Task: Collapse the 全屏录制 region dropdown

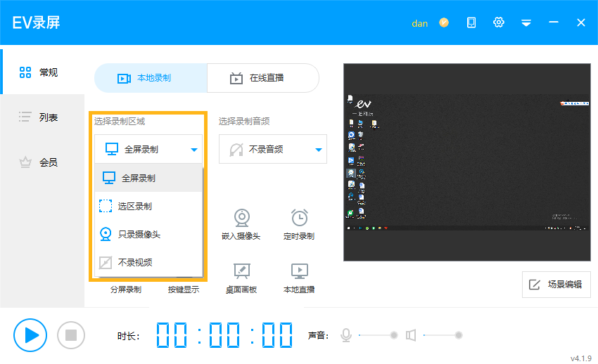Action: coord(148,149)
